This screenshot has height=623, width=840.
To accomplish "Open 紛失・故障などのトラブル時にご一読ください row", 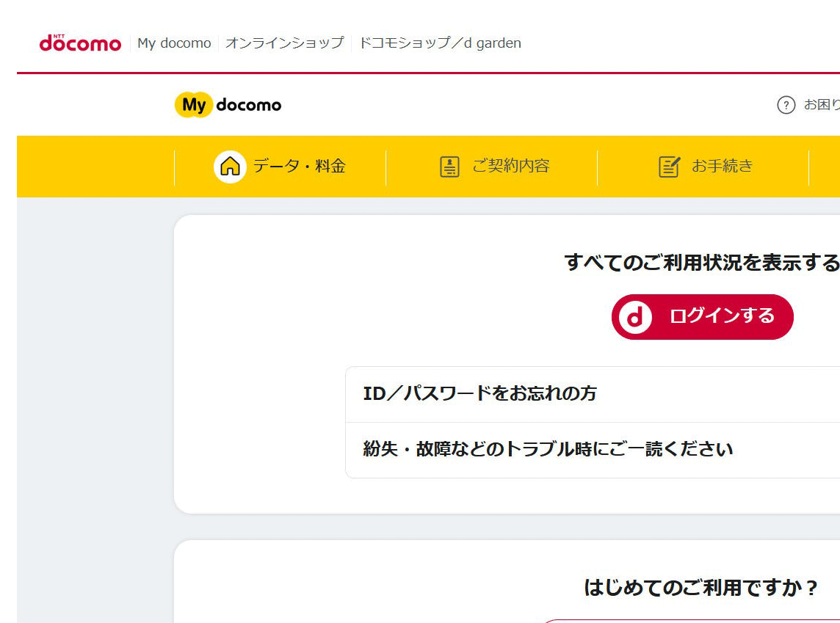I will pos(548,449).
